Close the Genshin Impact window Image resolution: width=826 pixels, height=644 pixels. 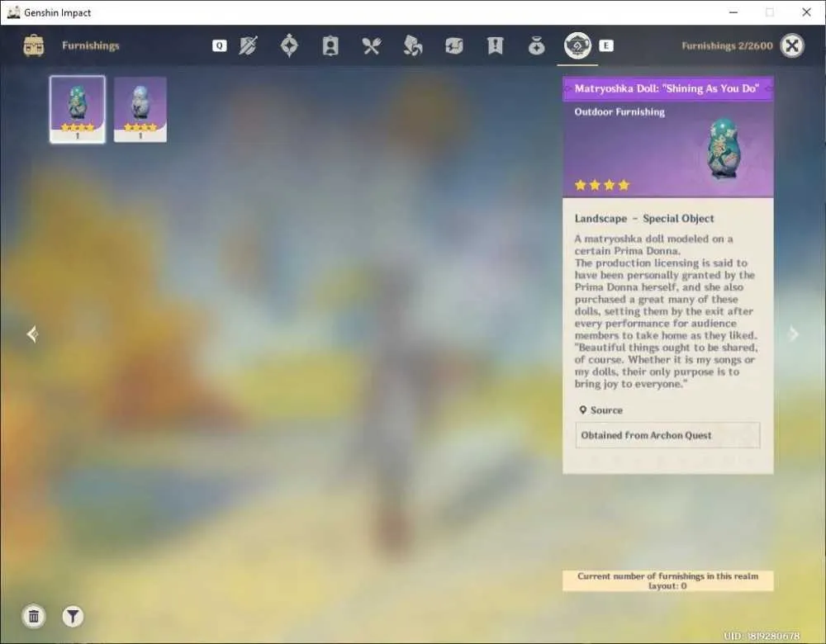(806, 12)
